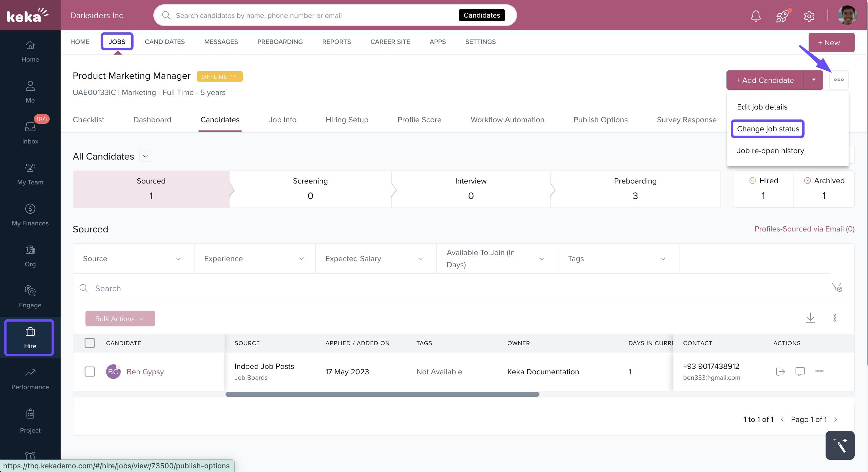
Task: Click the candidate table horizontal scrollbar
Action: (382, 394)
